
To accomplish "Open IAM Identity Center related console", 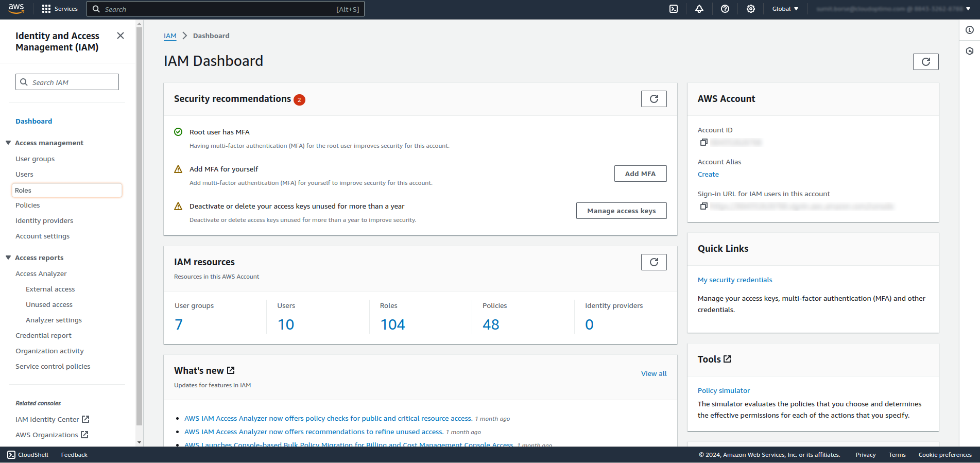I will click(53, 419).
